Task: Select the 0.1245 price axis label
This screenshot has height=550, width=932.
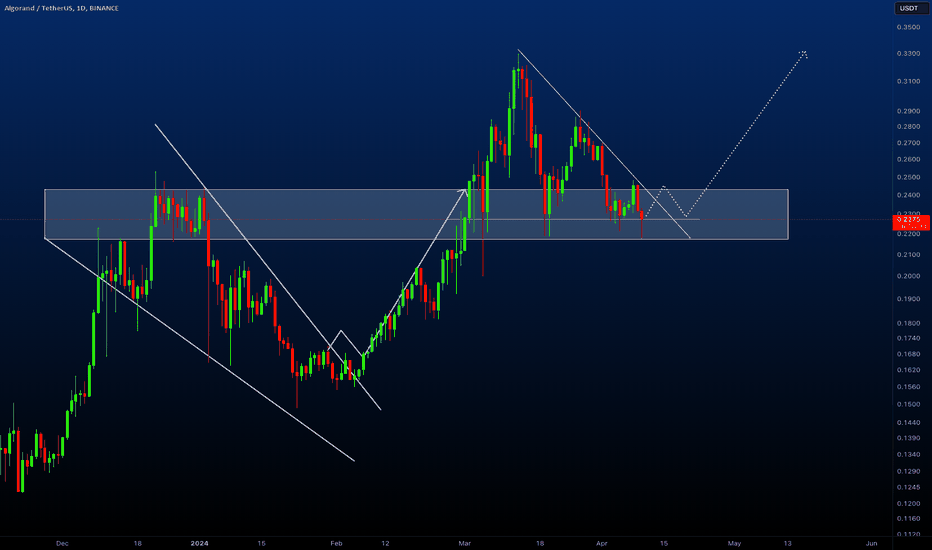Action: click(908, 488)
